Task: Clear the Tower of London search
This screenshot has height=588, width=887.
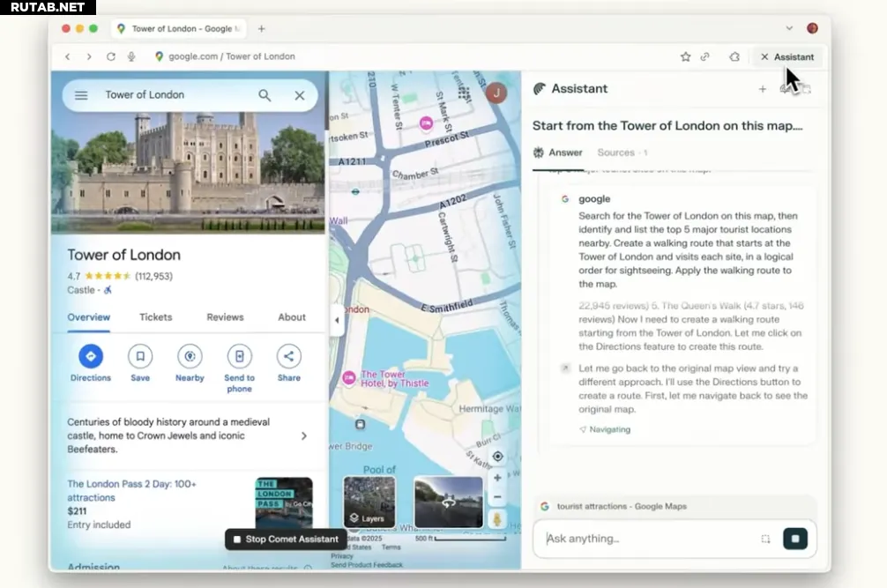Action: [299, 95]
